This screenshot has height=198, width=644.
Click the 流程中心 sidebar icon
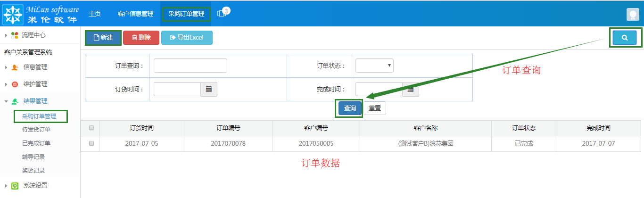[15, 35]
